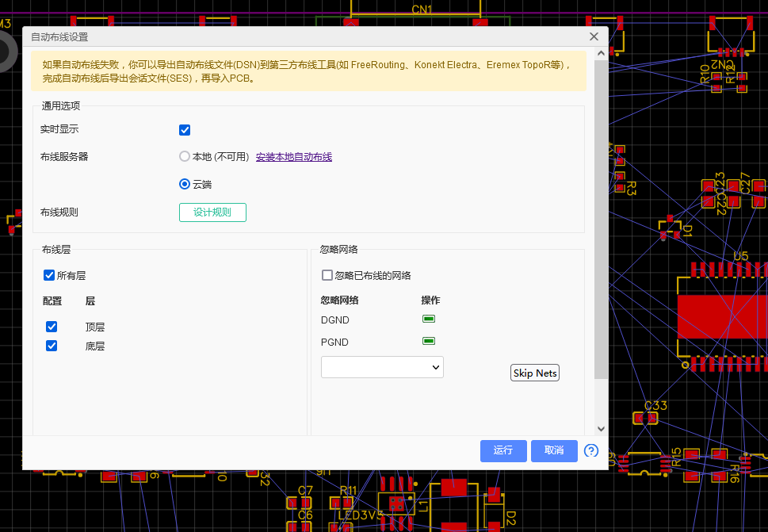Select the 云端 routing server option
This screenshot has width=768, height=532.
[x=185, y=184]
